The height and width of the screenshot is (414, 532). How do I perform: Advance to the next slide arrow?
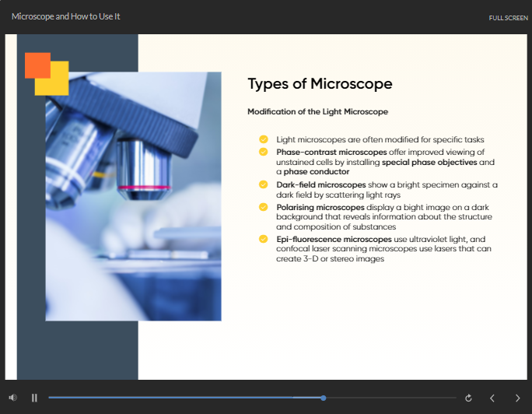517,398
